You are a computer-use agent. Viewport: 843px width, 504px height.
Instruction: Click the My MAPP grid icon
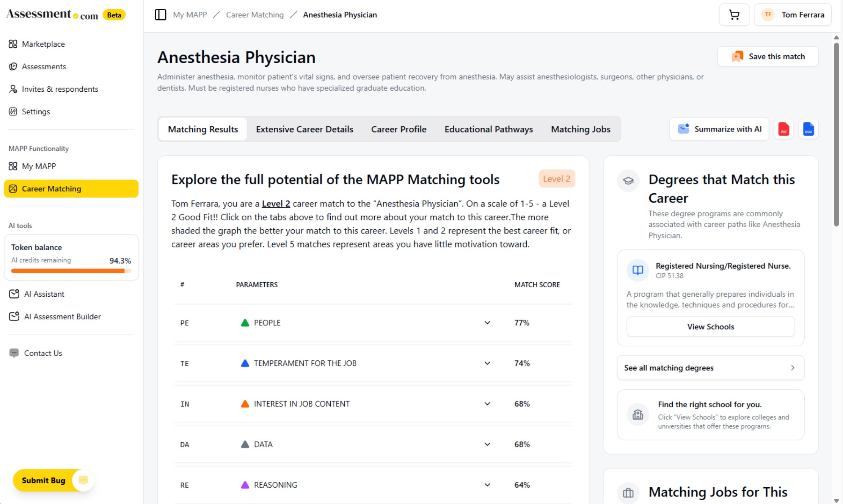[x=13, y=166]
